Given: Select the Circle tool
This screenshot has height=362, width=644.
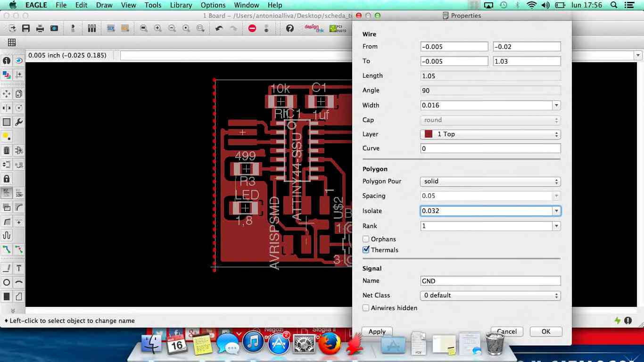Looking at the screenshot, I should 7,282.
